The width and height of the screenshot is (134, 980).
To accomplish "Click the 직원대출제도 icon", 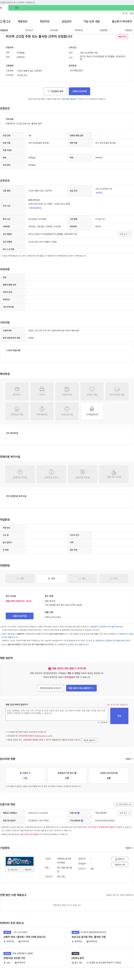I will (x=42, y=411).
